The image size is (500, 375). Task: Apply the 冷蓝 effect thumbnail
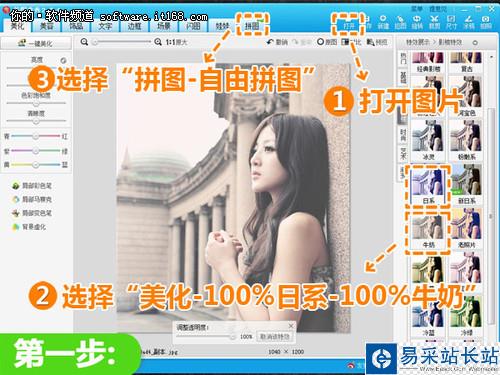[x=428, y=317]
